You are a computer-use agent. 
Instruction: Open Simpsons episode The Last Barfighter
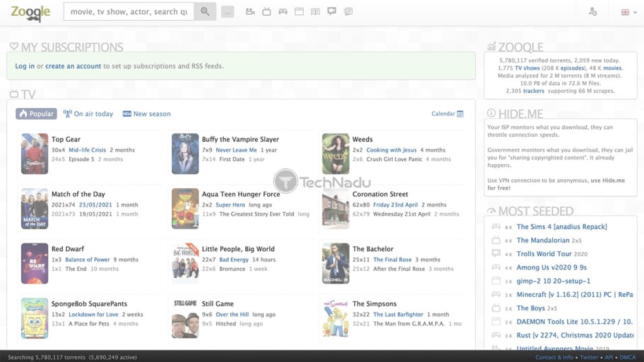pyautogui.click(x=398, y=314)
